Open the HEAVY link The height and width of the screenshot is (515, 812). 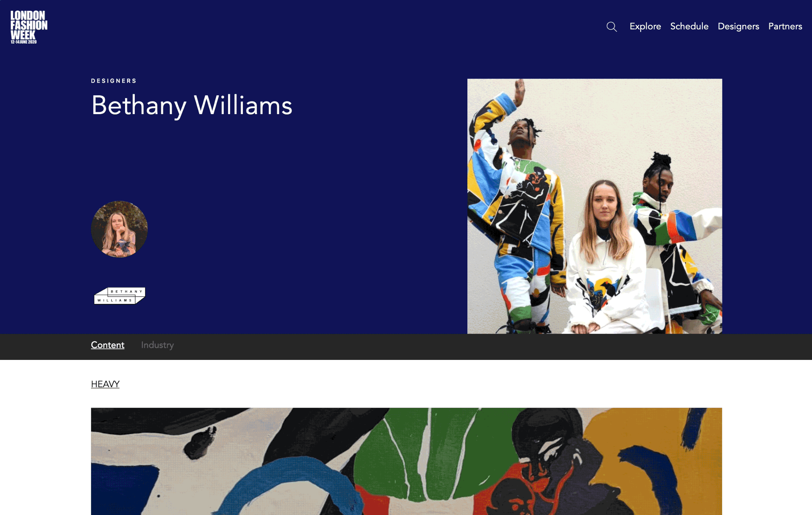click(x=105, y=384)
